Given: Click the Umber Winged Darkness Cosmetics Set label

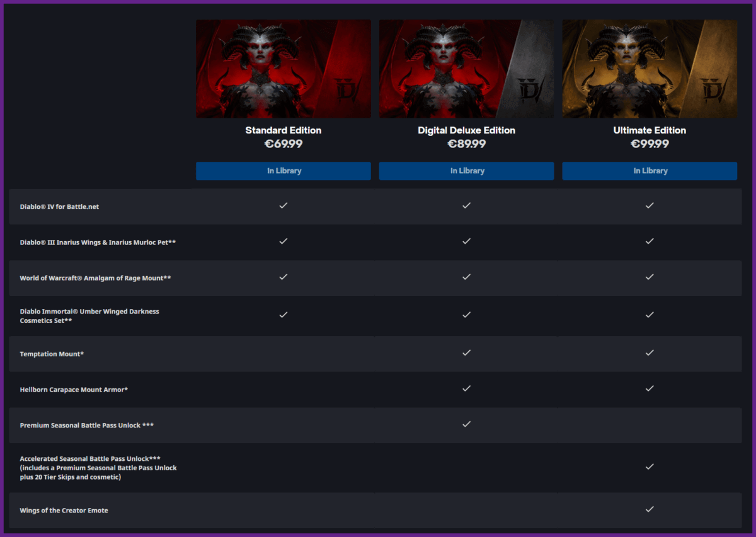Looking at the screenshot, I should 89,316.
